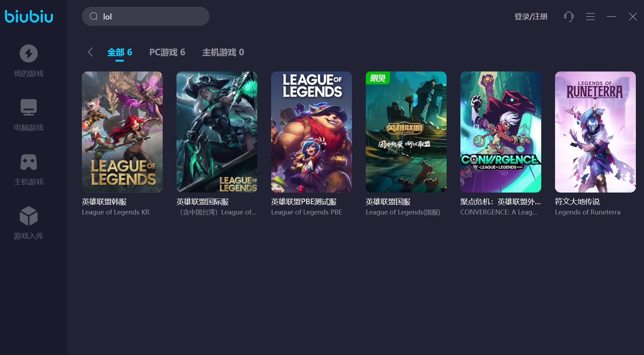The height and width of the screenshot is (355, 644).
Task: Select the 全部 6 tab
Action: point(120,52)
